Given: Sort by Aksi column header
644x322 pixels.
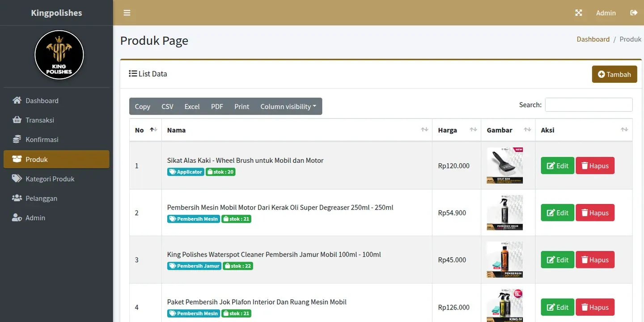Looking at the screenshot, I should 584,130.
